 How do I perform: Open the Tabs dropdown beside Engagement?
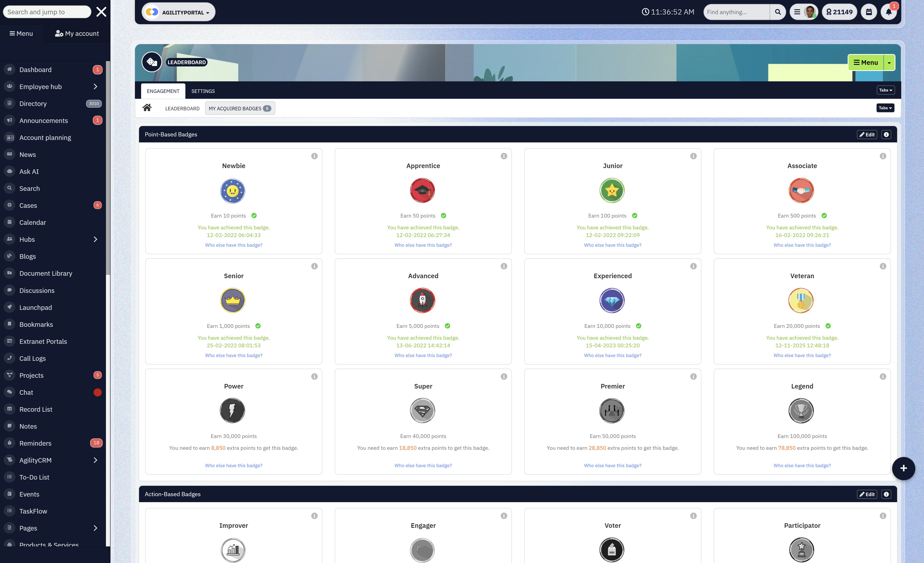click(885, 90)
